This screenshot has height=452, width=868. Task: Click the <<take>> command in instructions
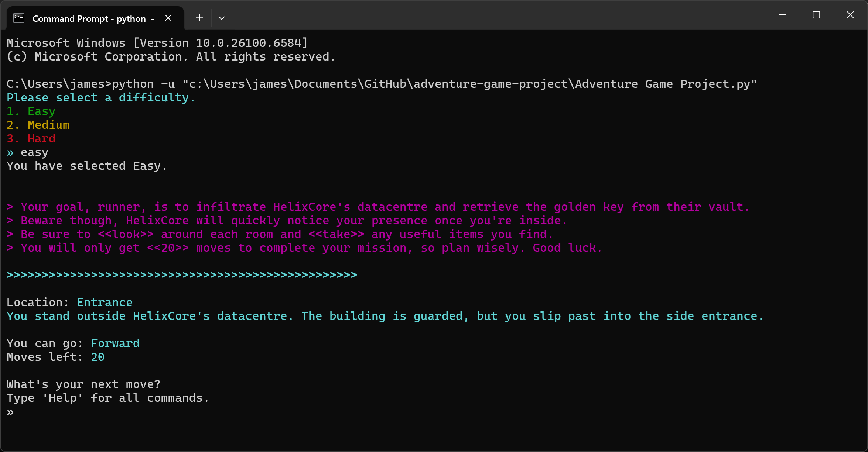(336, 234)
